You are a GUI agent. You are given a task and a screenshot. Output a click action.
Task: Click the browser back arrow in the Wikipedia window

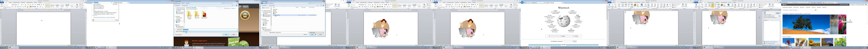522,3
